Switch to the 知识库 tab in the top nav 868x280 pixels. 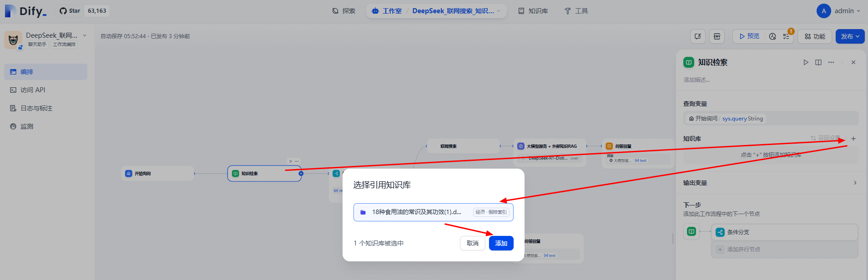coord(533,11)
